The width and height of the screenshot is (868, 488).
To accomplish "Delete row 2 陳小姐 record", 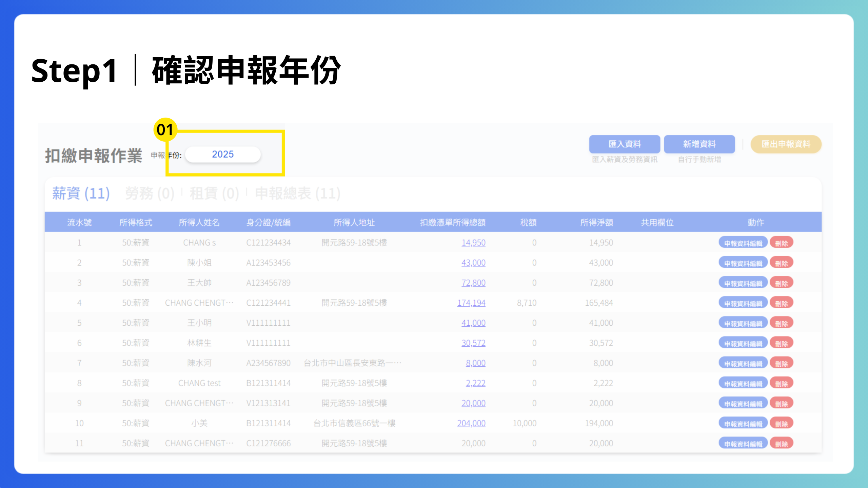I will coord(781,263).
